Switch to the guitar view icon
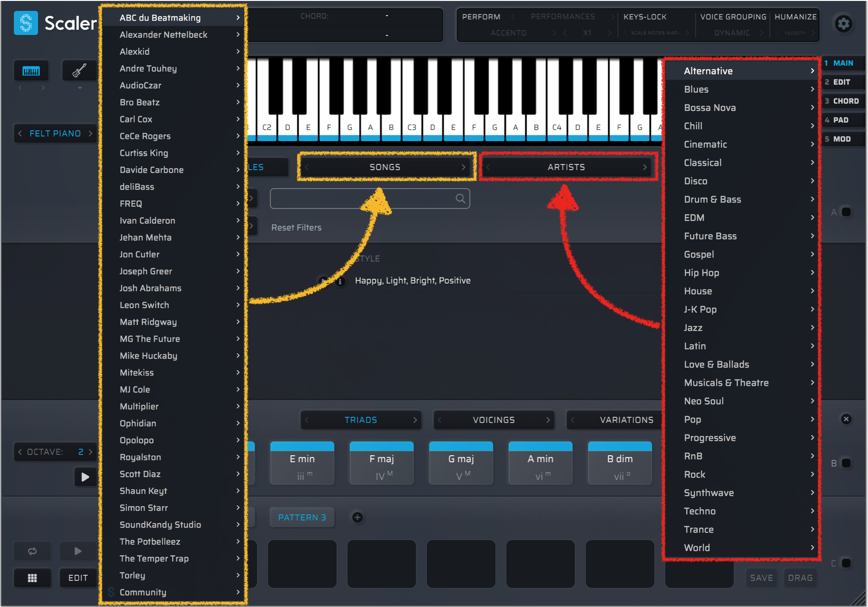This screenshot has width=868, height=607. [79, 71]
